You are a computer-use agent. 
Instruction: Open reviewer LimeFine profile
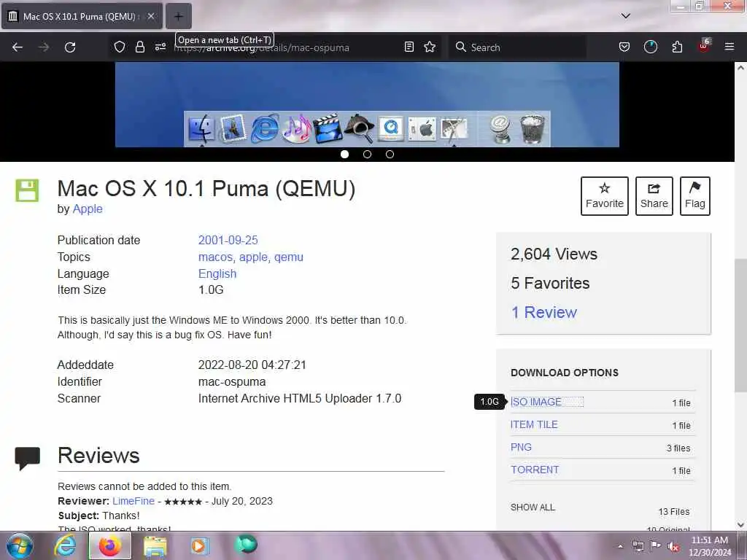[x=133, y=501]
